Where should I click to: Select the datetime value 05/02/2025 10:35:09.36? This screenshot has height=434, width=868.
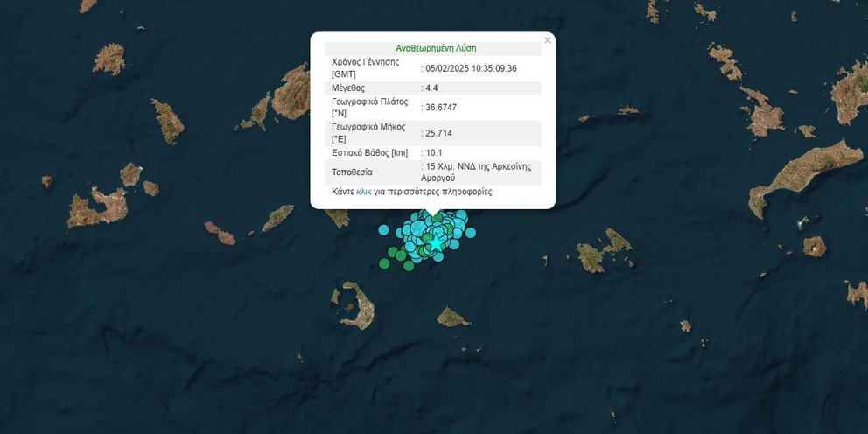[471, 68]
